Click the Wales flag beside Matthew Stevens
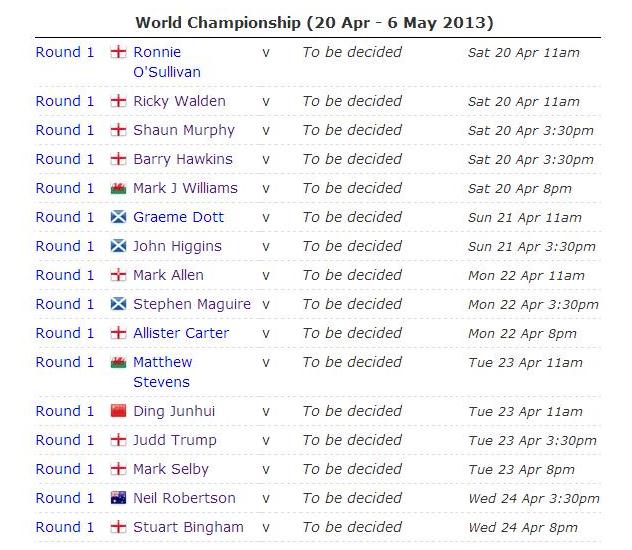The height and width of the screenshot is (550, 632). pos(119,362)
